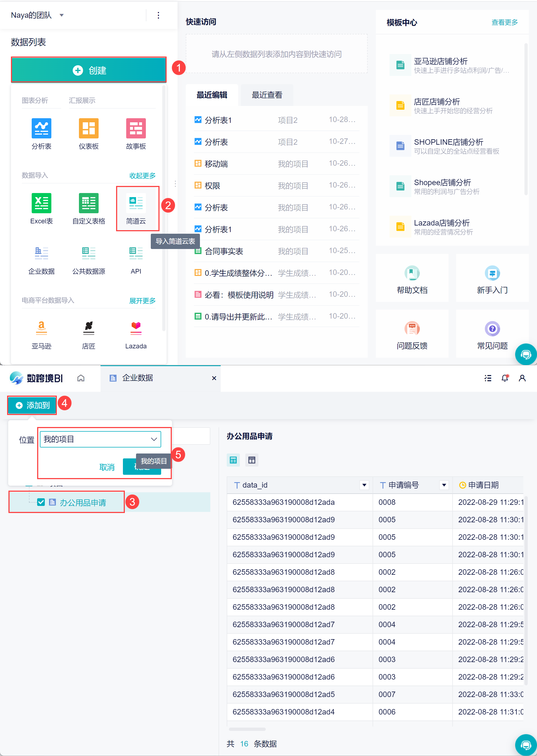The image size is (537, 756).
Task: Open data_id column filter dropdown
Action: coord(364,485)
